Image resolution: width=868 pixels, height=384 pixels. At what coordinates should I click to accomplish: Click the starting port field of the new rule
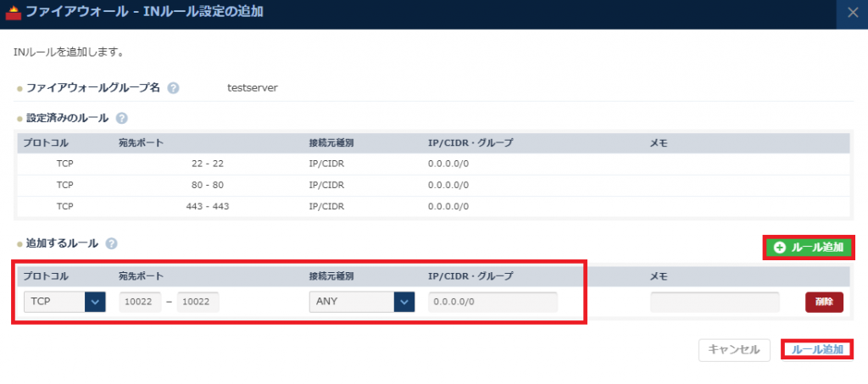140,302
